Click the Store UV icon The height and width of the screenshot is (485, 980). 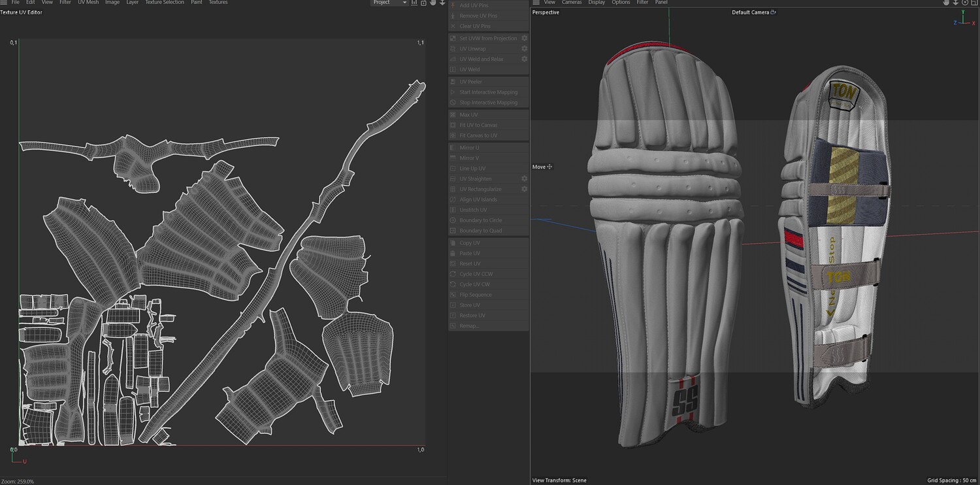click(453, 305)
